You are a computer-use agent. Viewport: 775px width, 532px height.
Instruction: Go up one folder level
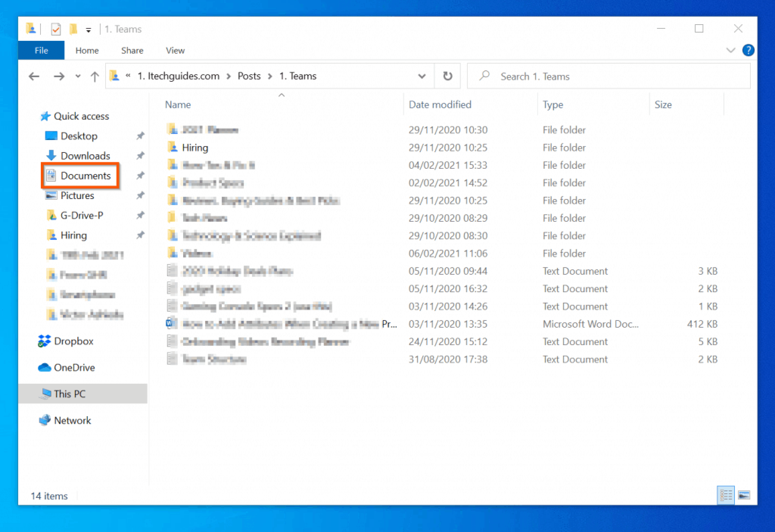click(x=95, y=76)
